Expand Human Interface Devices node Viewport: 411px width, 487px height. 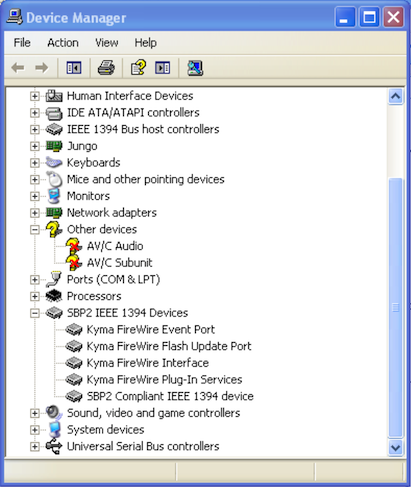[34, 96]
